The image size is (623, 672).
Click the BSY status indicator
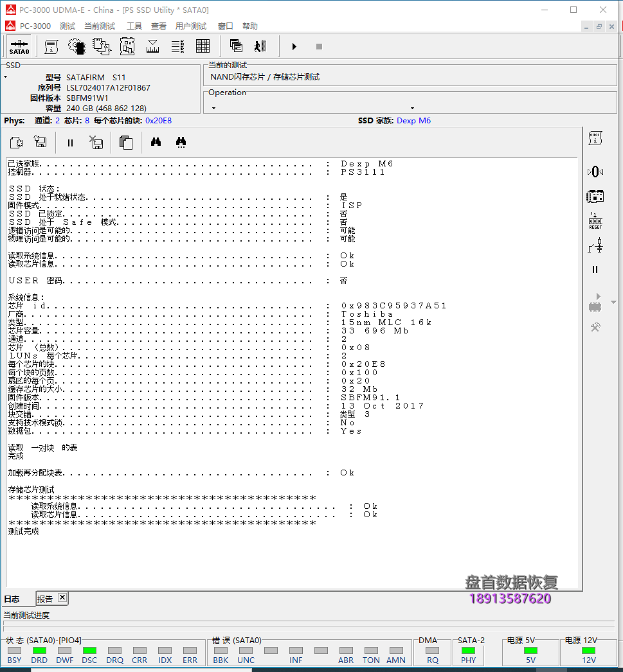[14, 651]
